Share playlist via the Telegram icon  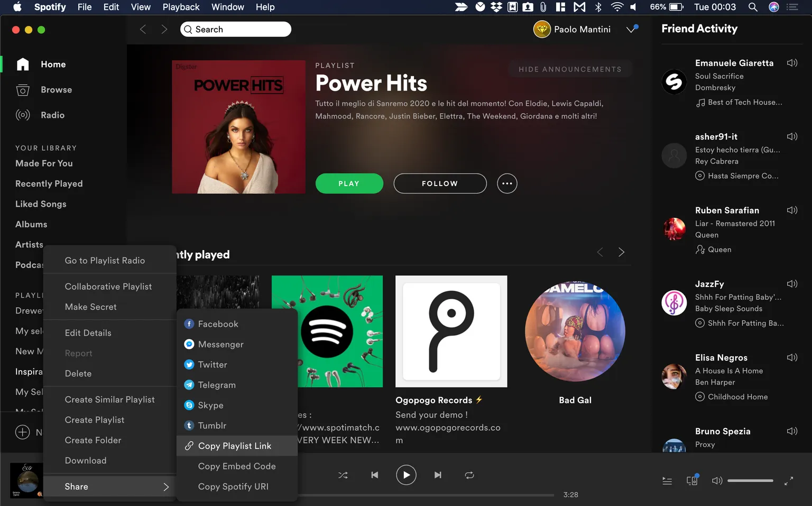189,385
